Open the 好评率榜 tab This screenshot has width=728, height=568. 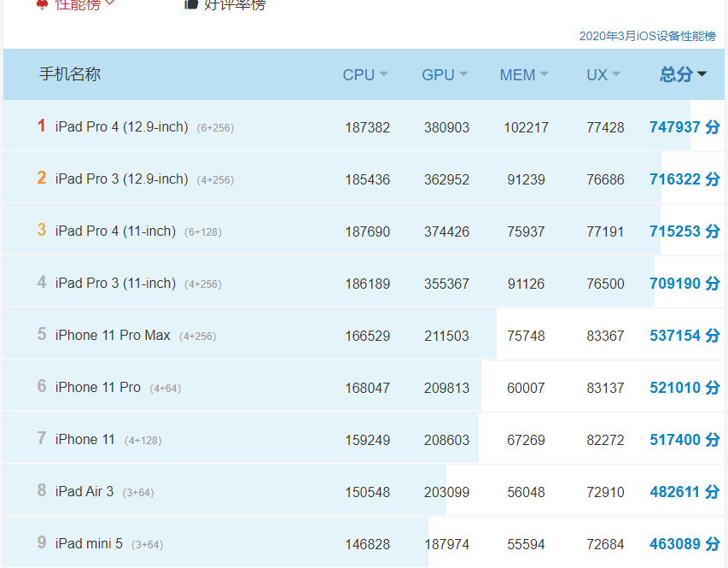point(225,4)
